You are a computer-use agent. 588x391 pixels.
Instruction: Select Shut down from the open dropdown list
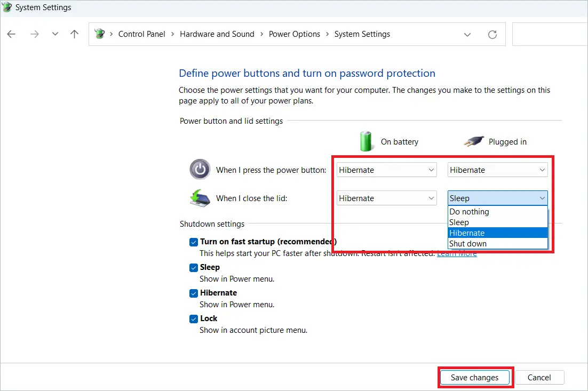468,243
